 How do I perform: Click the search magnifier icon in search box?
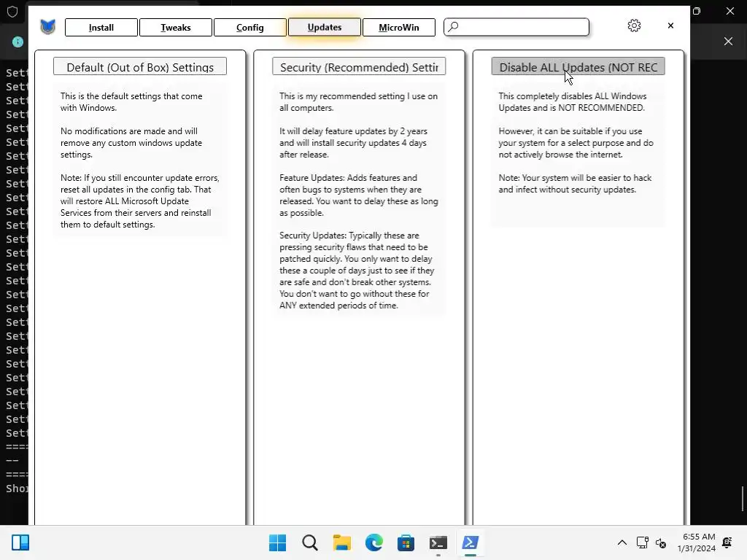(454, 26)
